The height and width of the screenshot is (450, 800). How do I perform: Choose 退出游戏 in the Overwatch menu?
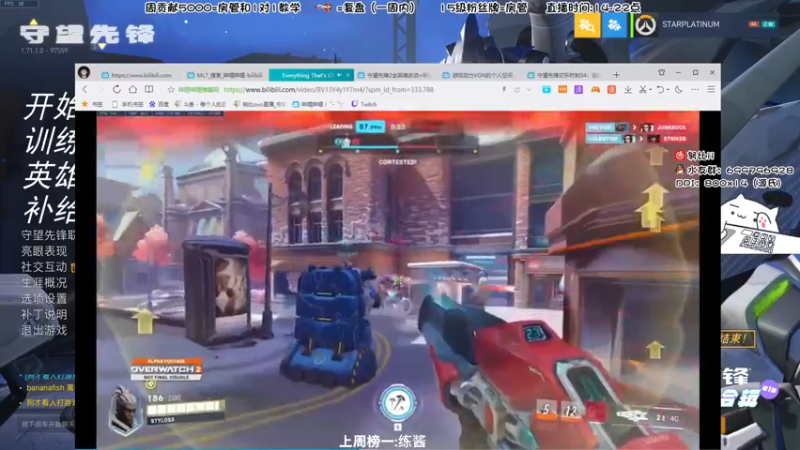[44, 330]
